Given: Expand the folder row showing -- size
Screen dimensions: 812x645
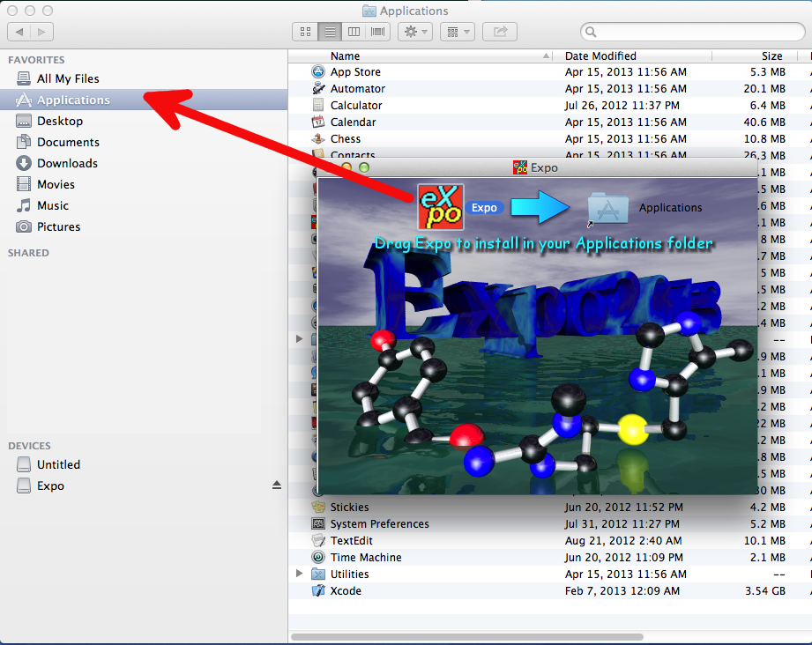Looking at the screenshot, I should pyautogui.click(x=299, y=339).
